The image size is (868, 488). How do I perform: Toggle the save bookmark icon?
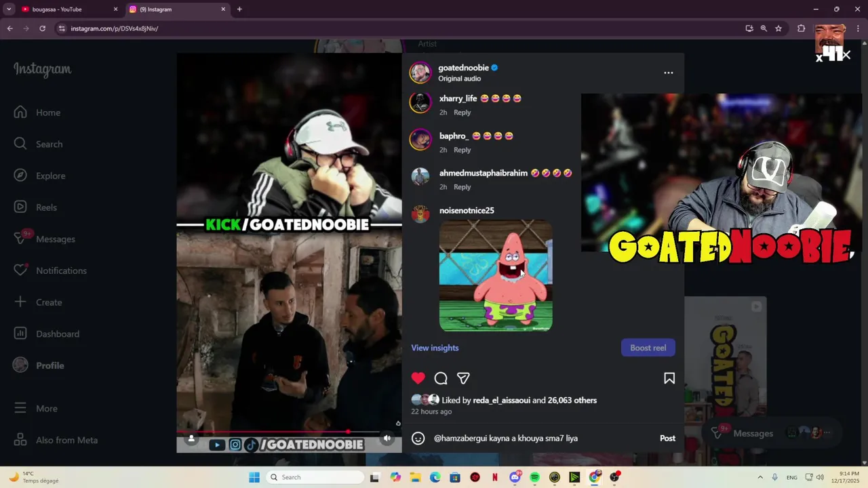(669, 378)
